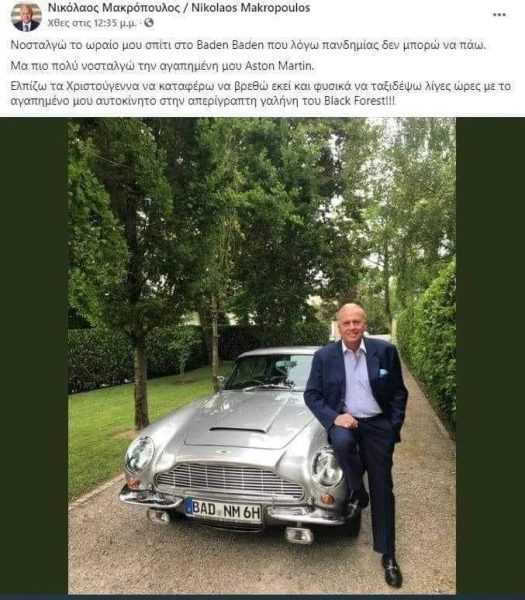Open the poster's profile avatar picture
The width and height of the screenshot is (525, 600).
[x=26, y=16]
